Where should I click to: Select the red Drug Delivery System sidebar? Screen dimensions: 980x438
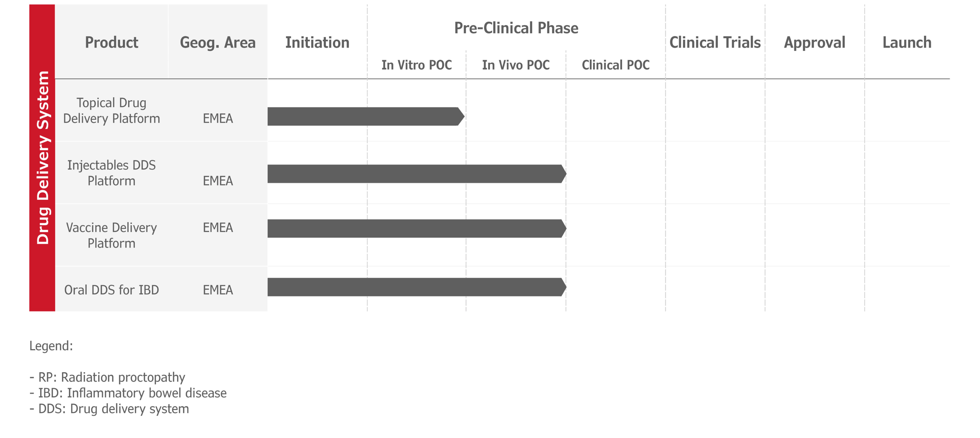point(42,158)
